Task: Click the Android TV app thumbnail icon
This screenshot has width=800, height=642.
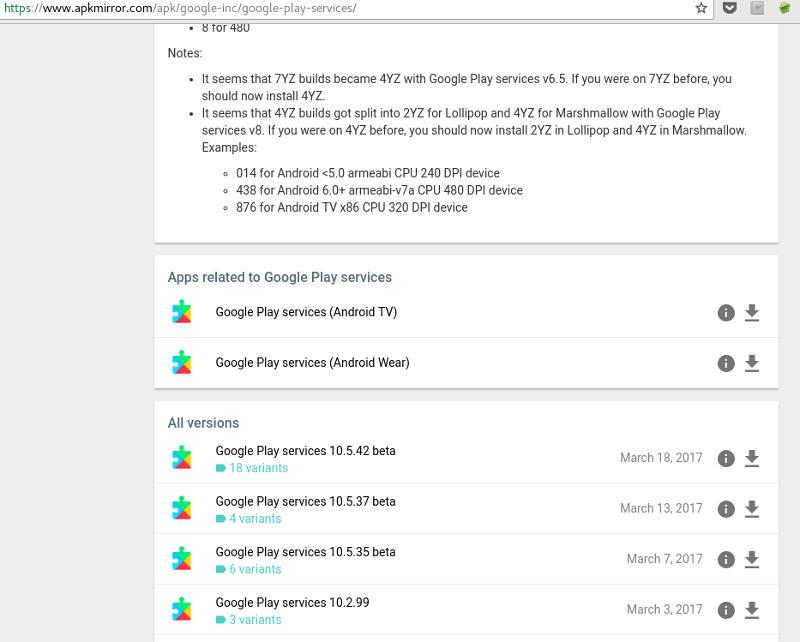Action: (x=181, y=312)
